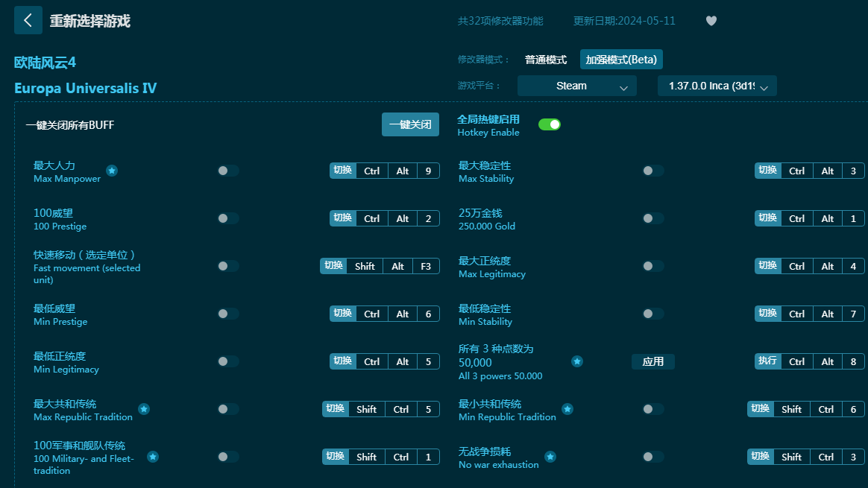
Task: Click the Shift key box in Fast movement hotkey
Action: click(x=365, y=266)
